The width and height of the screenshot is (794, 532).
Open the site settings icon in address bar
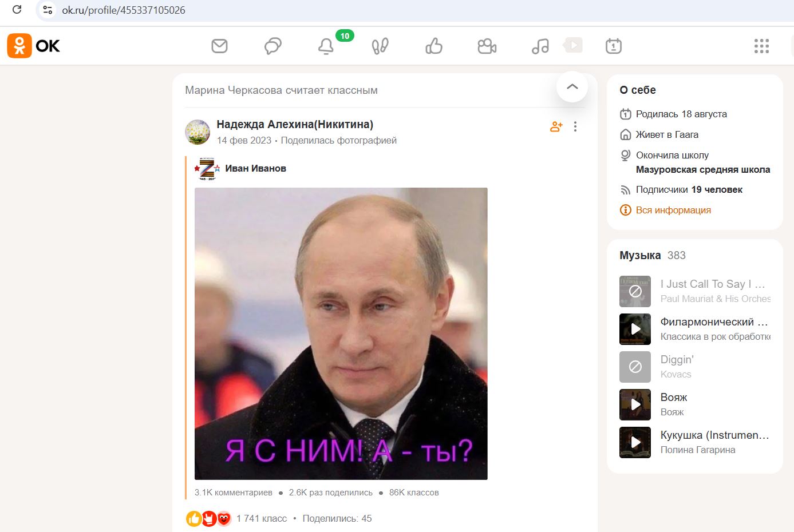click(48, 10)
